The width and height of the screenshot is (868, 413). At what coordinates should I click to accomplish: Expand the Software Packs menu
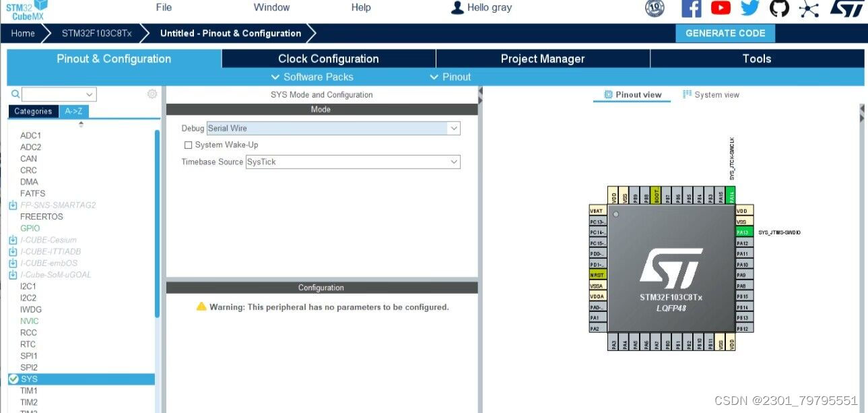[x=312, y=77]
